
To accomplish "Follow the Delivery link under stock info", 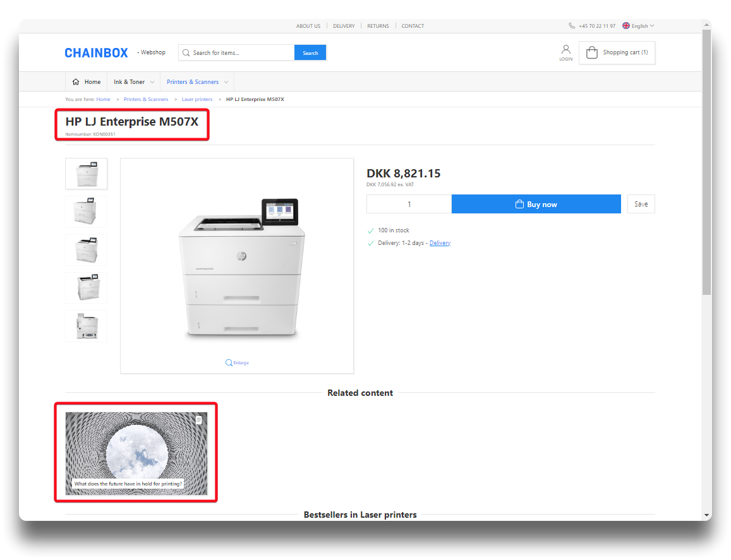I will 440,243.
